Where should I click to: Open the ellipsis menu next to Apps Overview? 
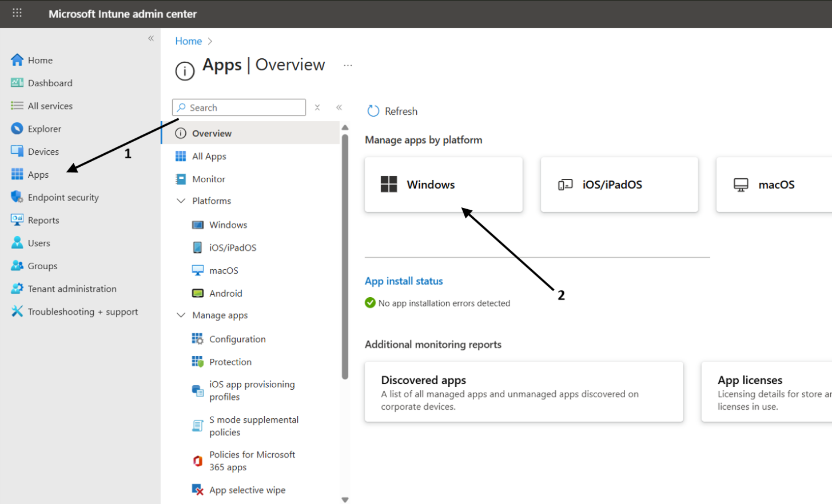348,65
